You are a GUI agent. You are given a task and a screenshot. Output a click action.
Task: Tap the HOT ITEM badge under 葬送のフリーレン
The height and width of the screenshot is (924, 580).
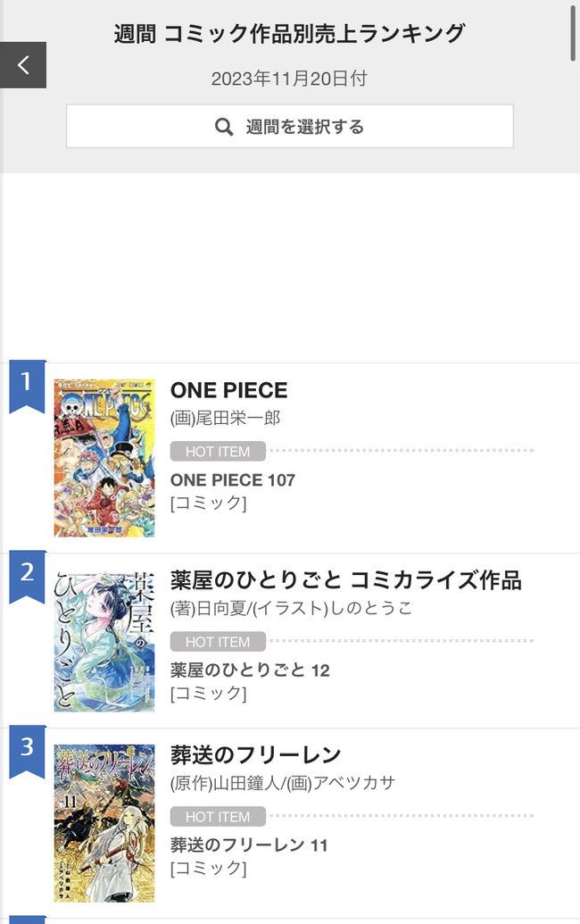pyautogui.click(x=218, y=817)
